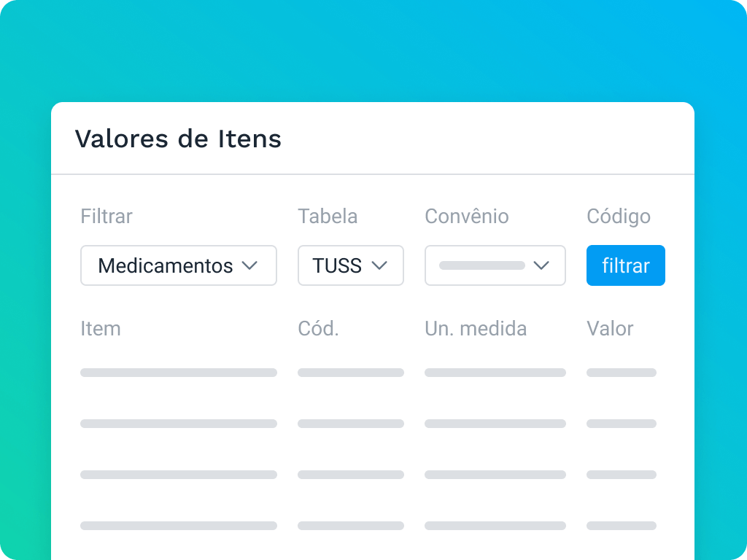Click the Tabela field label
Image resolution: width=747 pixels, height=560 pixels.
click(328, 216)
